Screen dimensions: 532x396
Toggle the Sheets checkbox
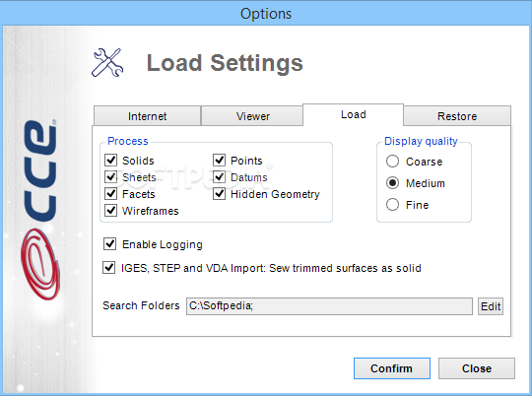111,176
